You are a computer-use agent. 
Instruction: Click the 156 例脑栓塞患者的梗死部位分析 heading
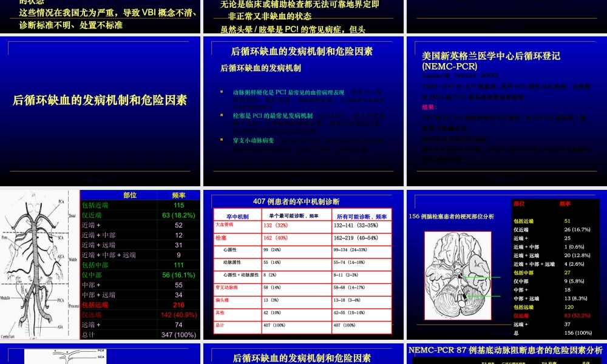click(x=452, y=215)
